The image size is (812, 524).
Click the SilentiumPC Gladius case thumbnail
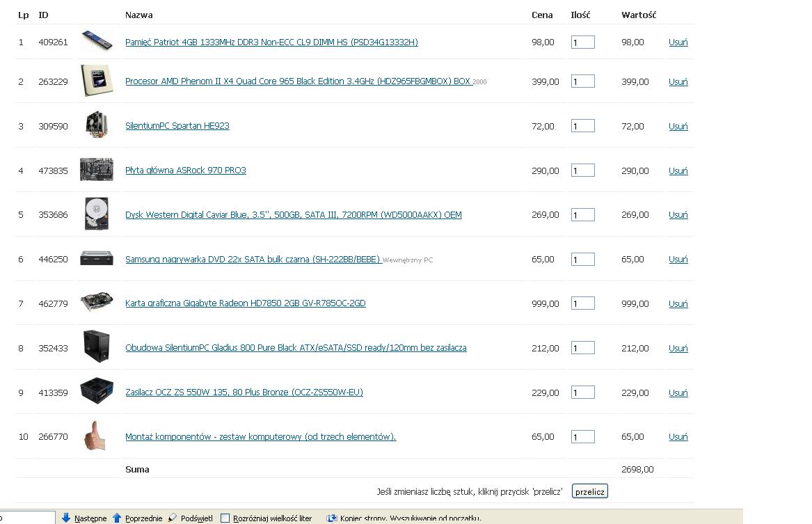[x=97, y=347]
